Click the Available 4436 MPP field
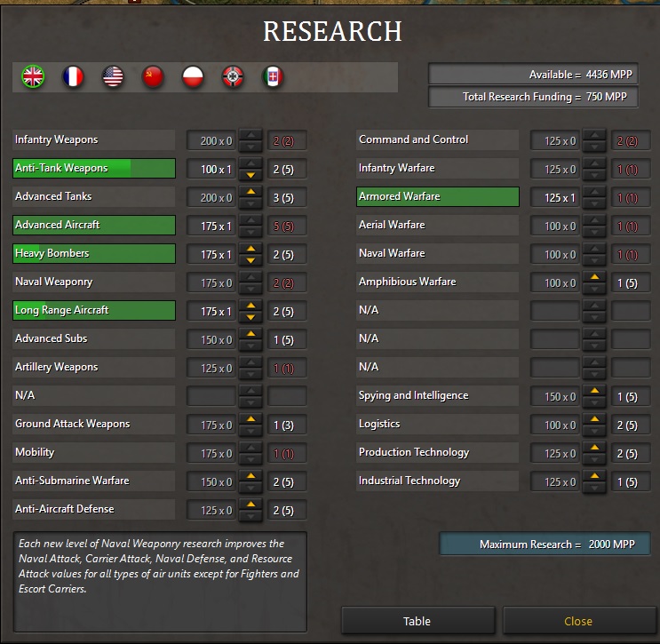This screenshot has width=660, height=644. point(533,74)
